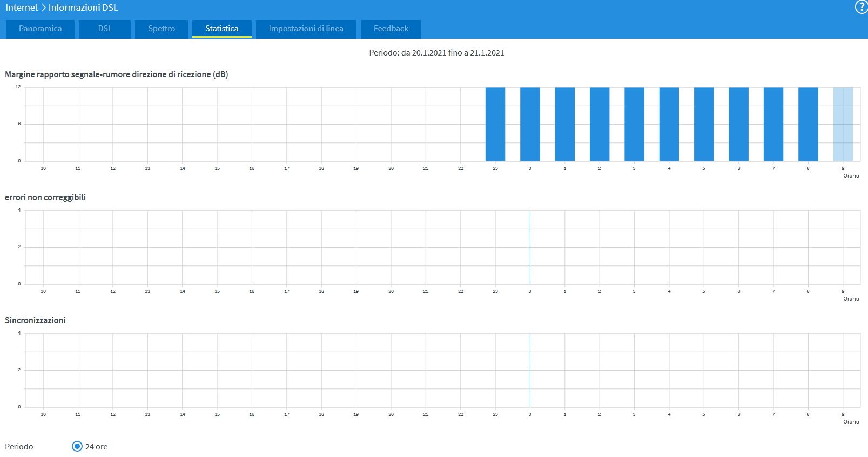
Task: Click the signal-noise bar at hour 6
Action: pos(738,124)
